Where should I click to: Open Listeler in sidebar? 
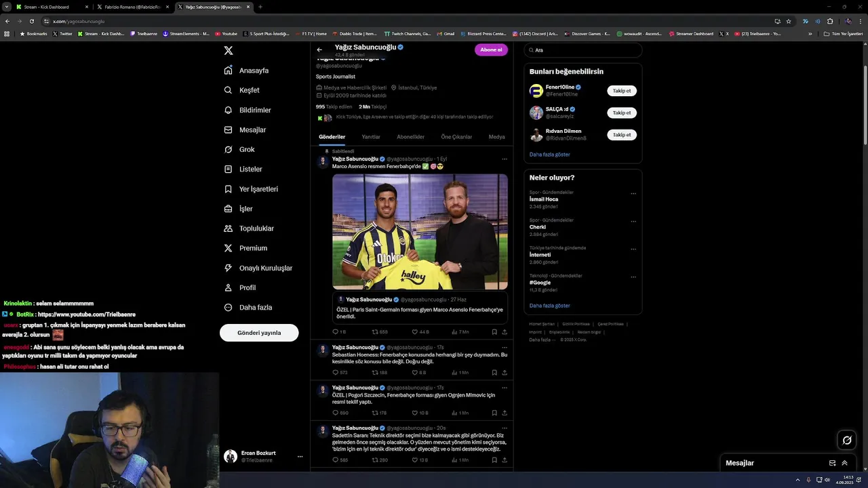(243, 169)
